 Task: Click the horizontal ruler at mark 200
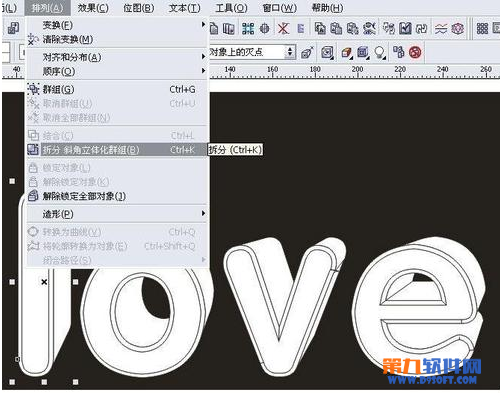[357, 71]
